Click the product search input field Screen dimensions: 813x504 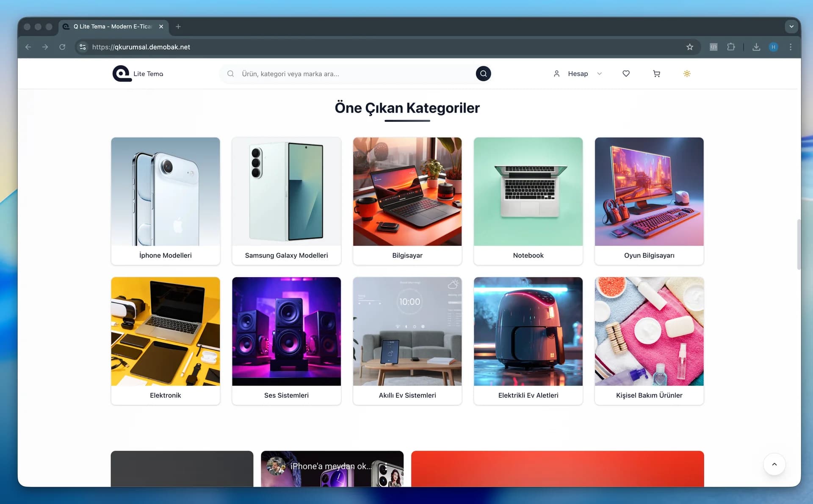coord(356,74)
